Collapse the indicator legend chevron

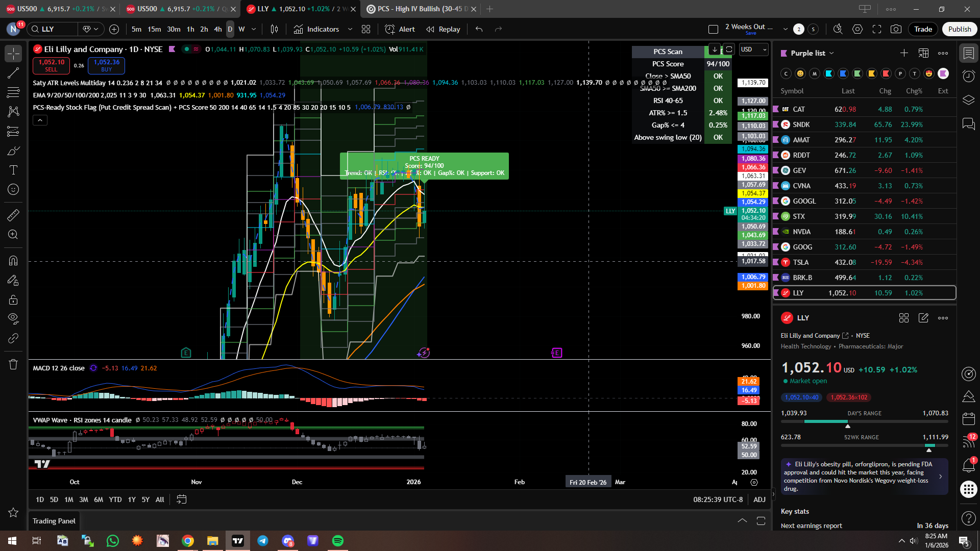pos(40,120)
